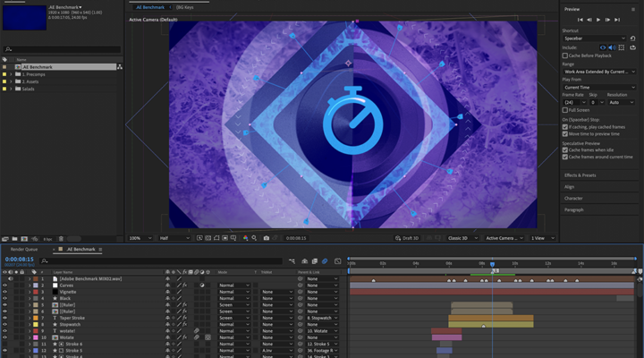Create new composition icon in Project panel
The width and height of the screenshot is (644, 358).
(24, 239)
